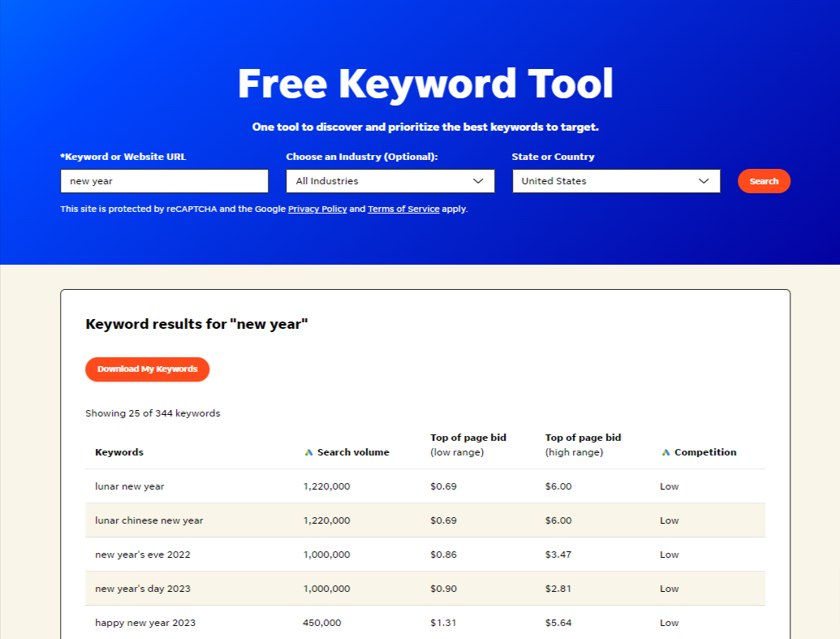Click the orange Search button
This screenshot has width=840, height=639.
(x=764, y=181)
